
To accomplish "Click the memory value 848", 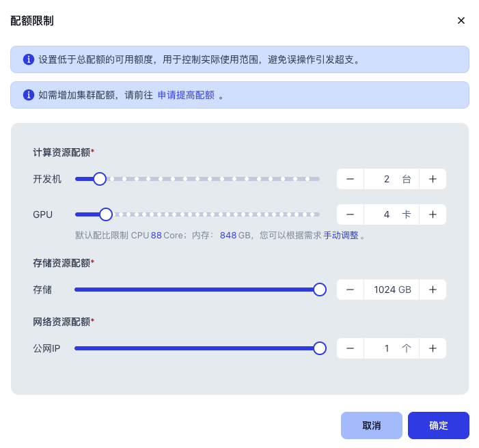I will tap(228, 235).
